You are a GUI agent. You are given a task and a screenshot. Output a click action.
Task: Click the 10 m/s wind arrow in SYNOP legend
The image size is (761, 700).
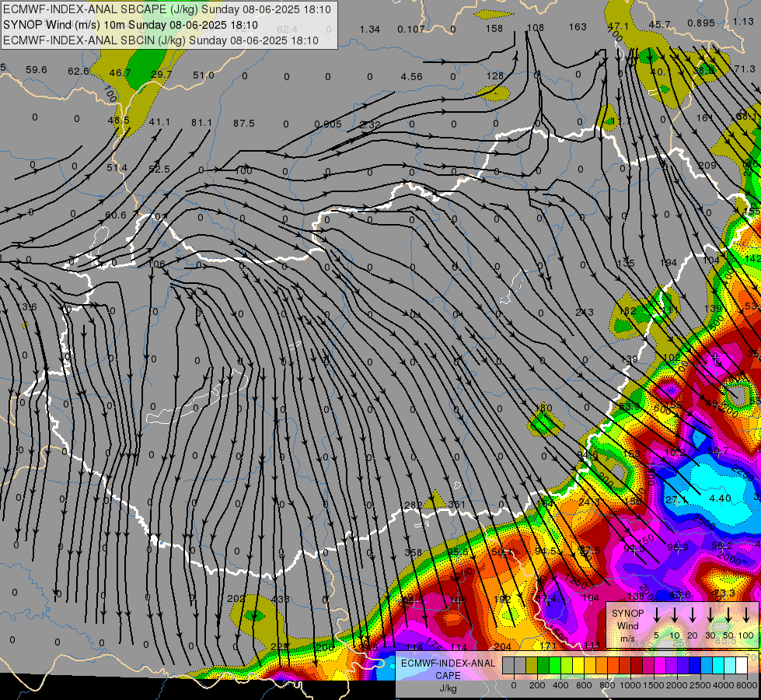[x=675, y=615]
